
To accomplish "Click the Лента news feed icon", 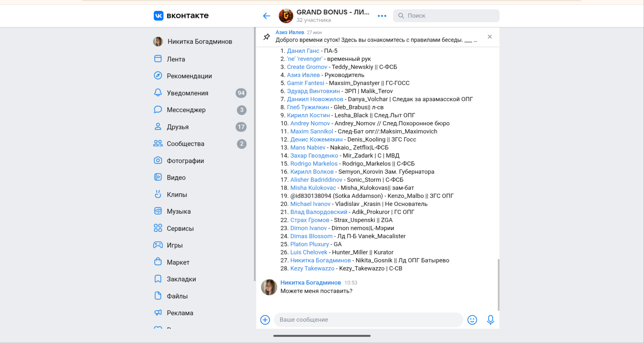I will [158, 59].
